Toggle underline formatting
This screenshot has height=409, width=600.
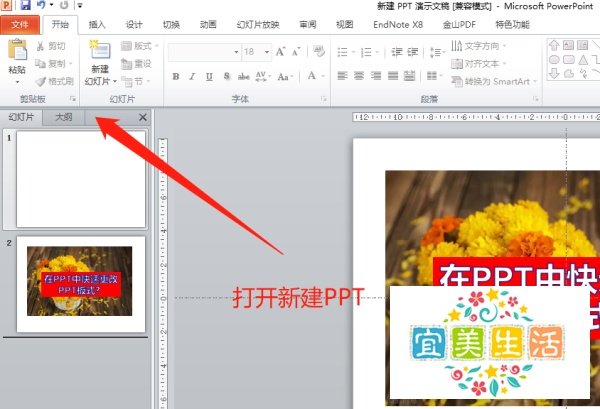click(209, 77)
